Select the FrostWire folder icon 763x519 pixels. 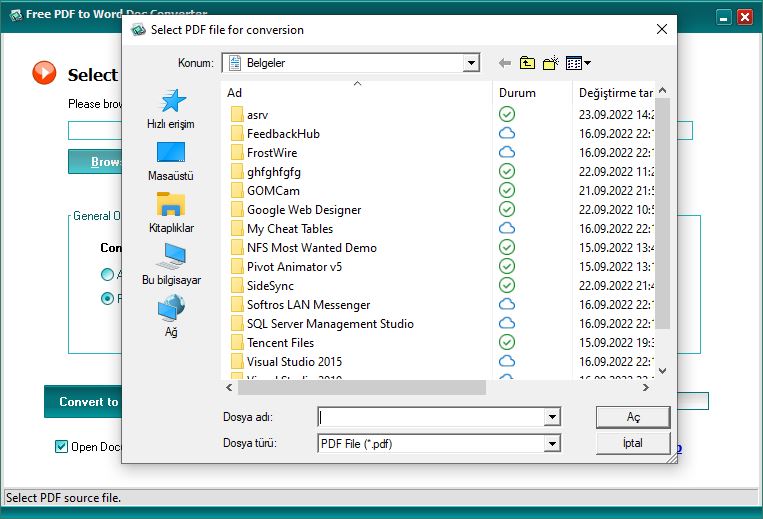click(237, 152)
